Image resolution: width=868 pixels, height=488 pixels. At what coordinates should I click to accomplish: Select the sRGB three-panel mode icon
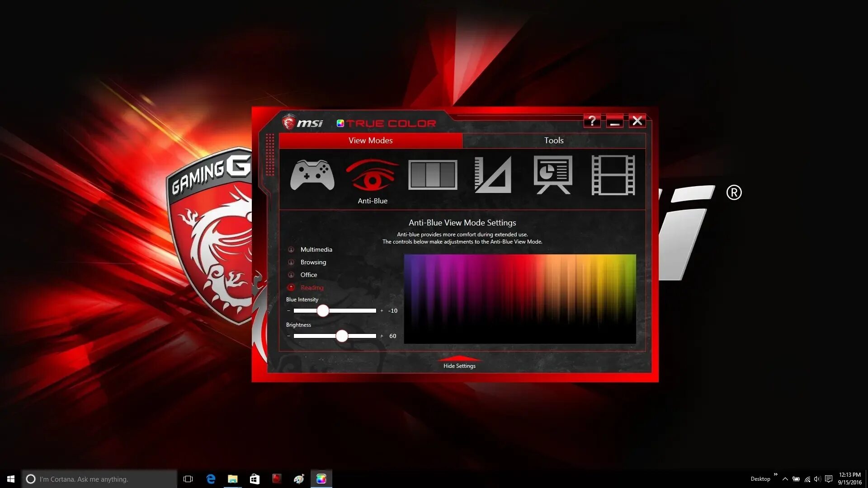(x=433, y=175)
